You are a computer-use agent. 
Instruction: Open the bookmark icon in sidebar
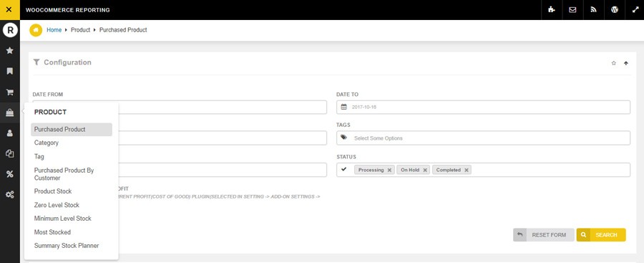(10, 71)
